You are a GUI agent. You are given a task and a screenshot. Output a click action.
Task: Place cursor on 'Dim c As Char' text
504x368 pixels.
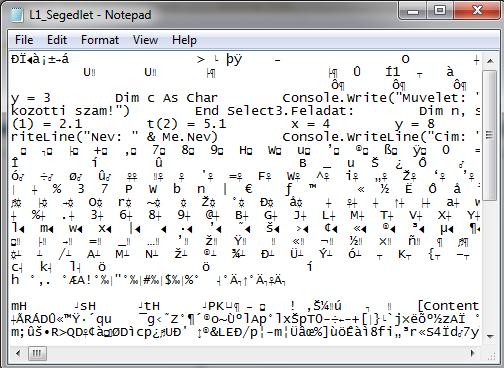[166, 98]
